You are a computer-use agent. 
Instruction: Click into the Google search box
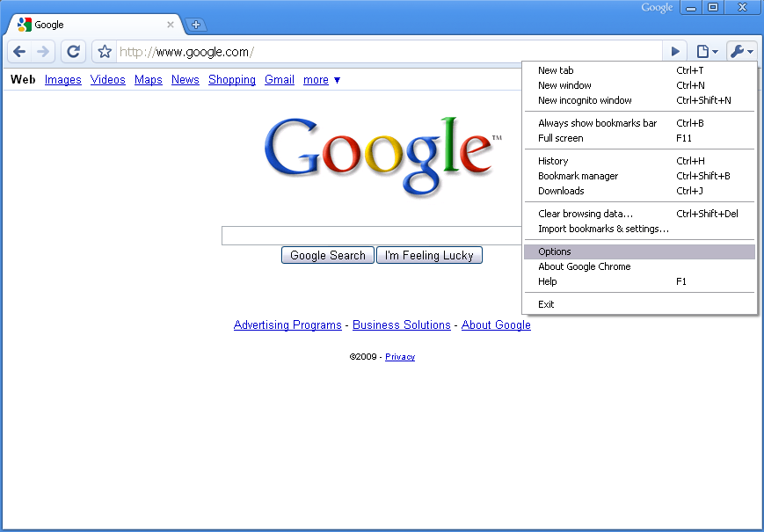point(372,236)
